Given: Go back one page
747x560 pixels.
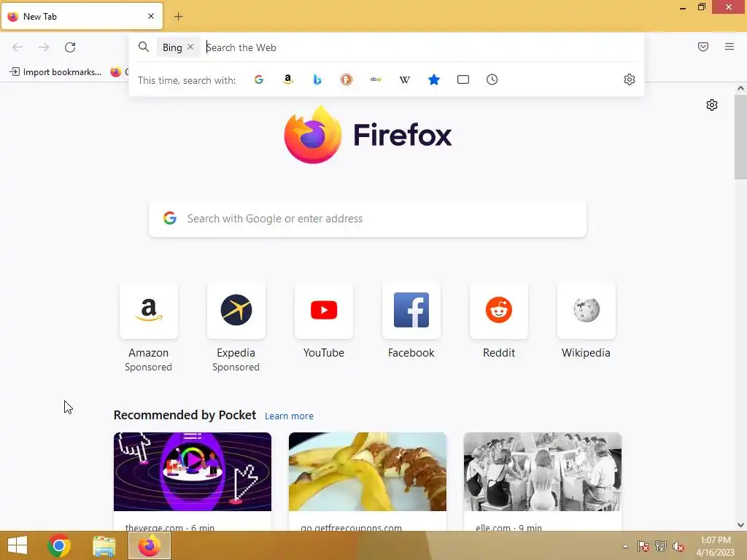Looking at the screenshot, I should click(18, 47).
